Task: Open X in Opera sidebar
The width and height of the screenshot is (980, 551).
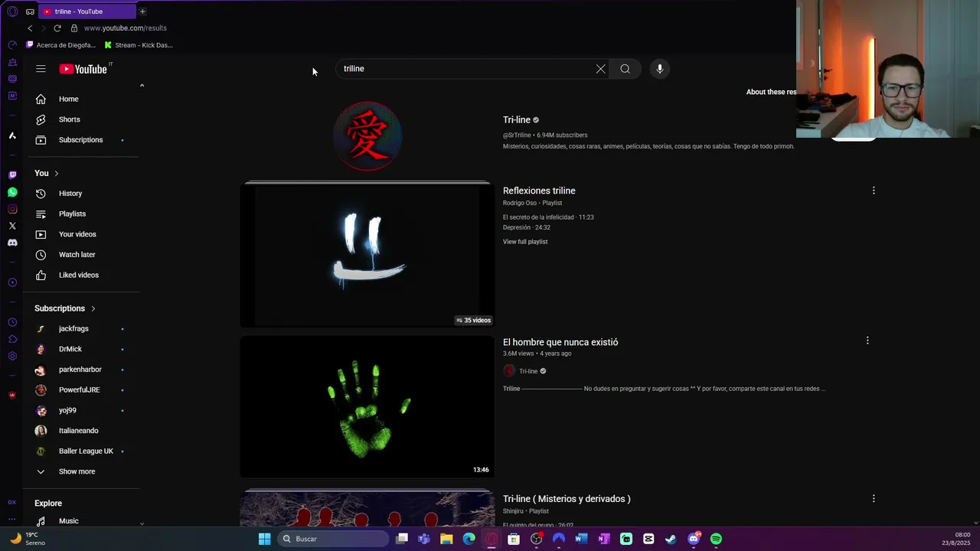Action: coord(12,226)
